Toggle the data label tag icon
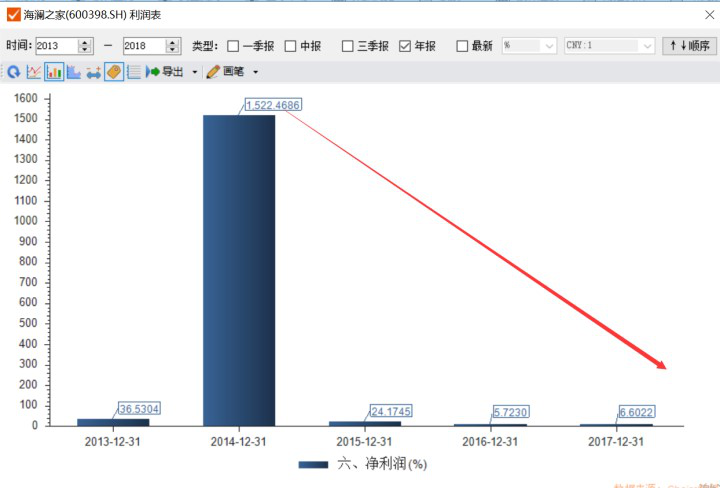Viewport: 720px width, 488px height. pyautogui.click(x=114, y=72)
